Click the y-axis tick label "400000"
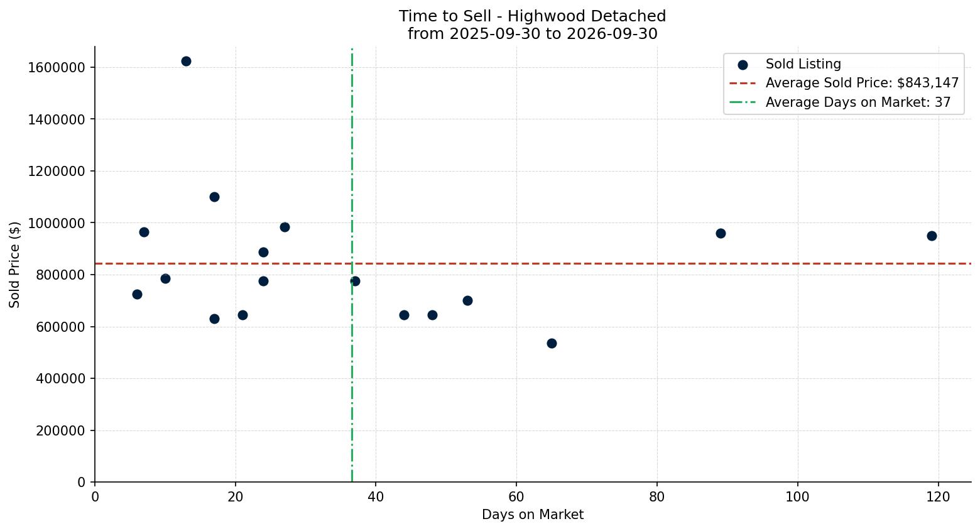This screenshot has height=531, width=980. click(61, 379)
